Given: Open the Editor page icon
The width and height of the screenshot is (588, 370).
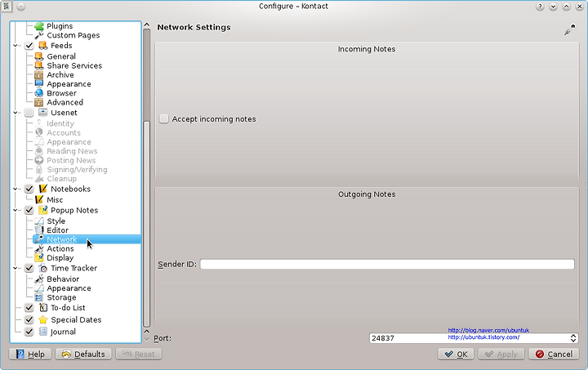Looking at the screenshot, I should point(39,230).
